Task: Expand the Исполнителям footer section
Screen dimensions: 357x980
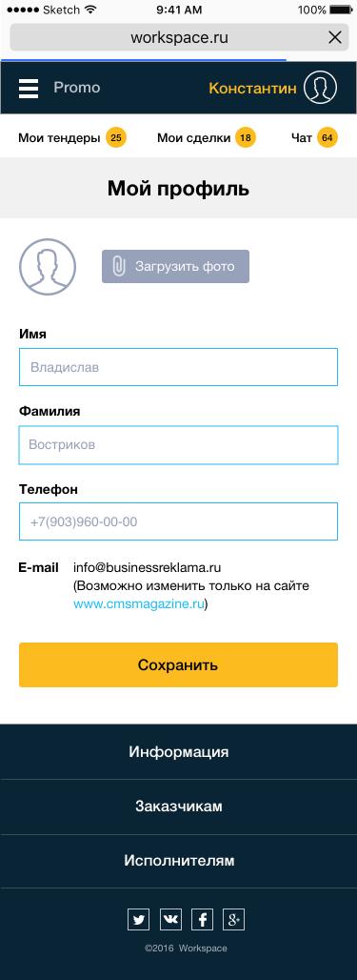Action: pos(179,861)
